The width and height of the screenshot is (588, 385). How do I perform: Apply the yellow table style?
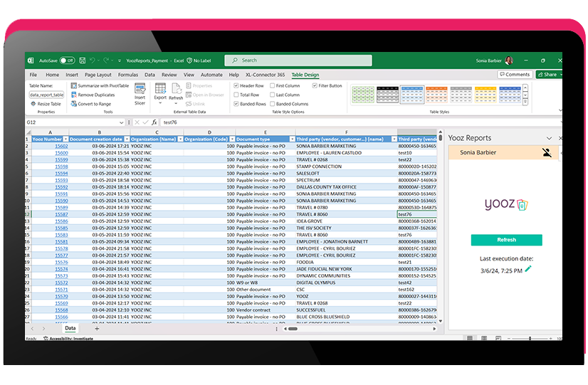[485, 95]
